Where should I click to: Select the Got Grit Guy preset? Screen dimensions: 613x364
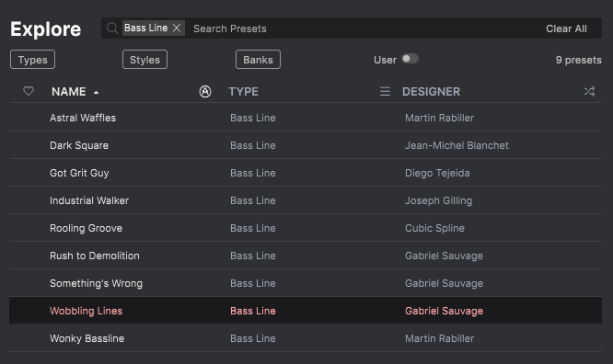pos(306,173)
